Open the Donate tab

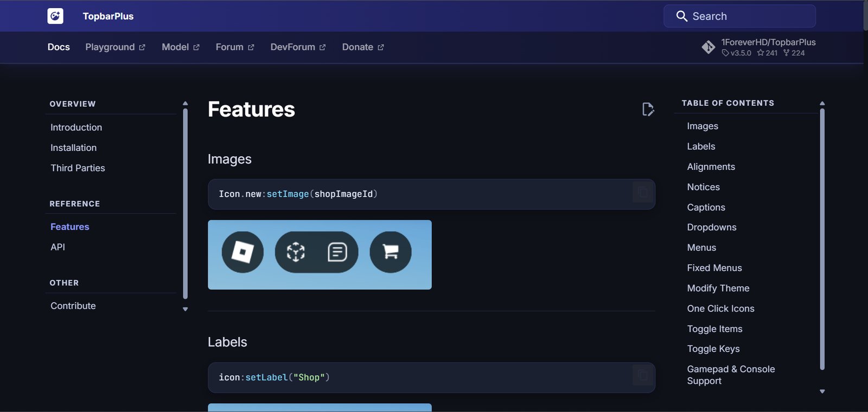[x=363, y=47]
